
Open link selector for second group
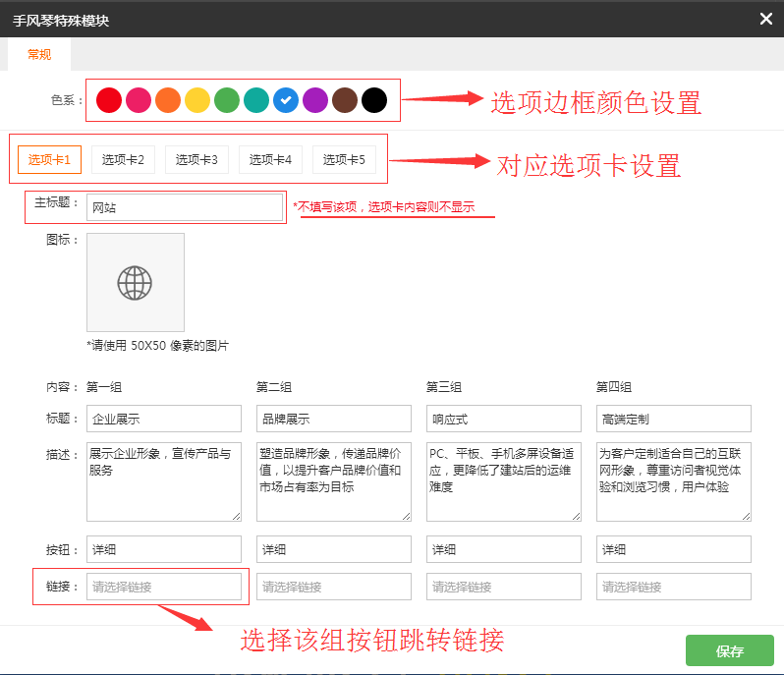tap(334, 587)
